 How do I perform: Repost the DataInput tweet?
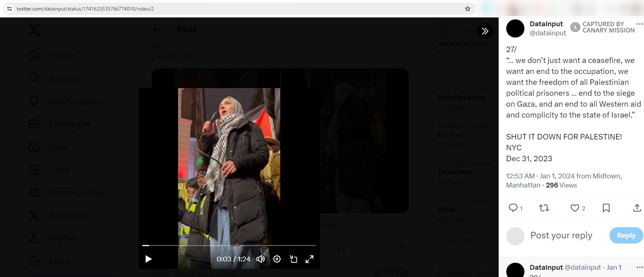coord(544,208)
